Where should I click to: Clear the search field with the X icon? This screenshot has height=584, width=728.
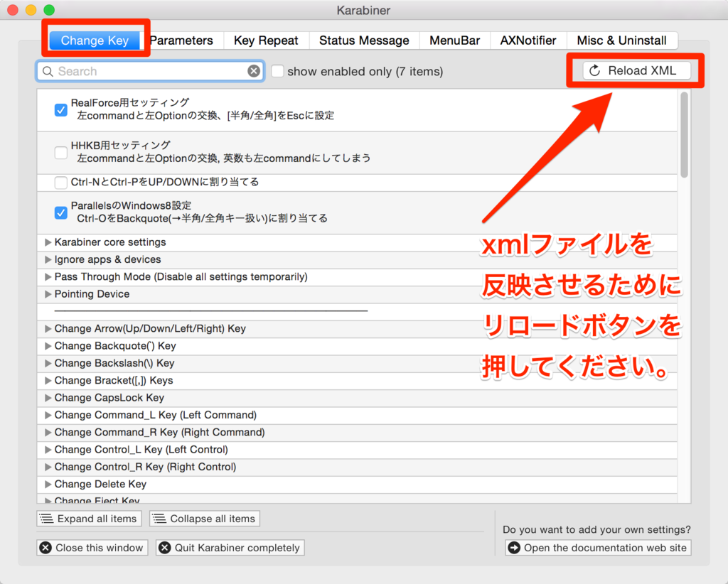click(254, 71)
